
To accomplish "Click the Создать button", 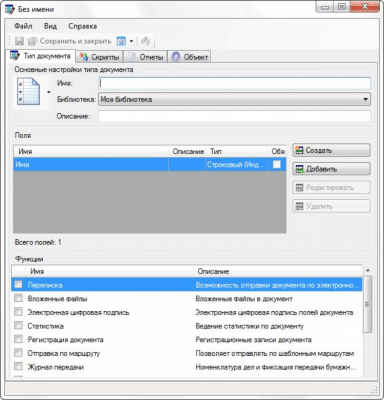I will coord(331,150).
